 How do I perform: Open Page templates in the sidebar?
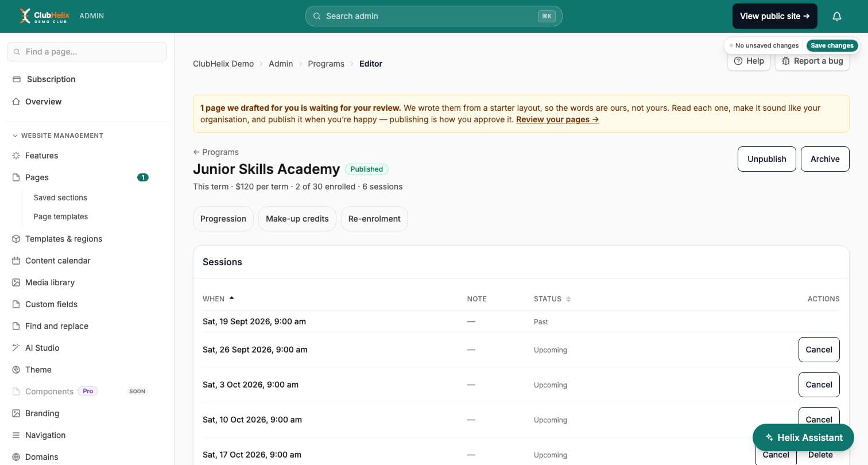(x=61, y=216)
